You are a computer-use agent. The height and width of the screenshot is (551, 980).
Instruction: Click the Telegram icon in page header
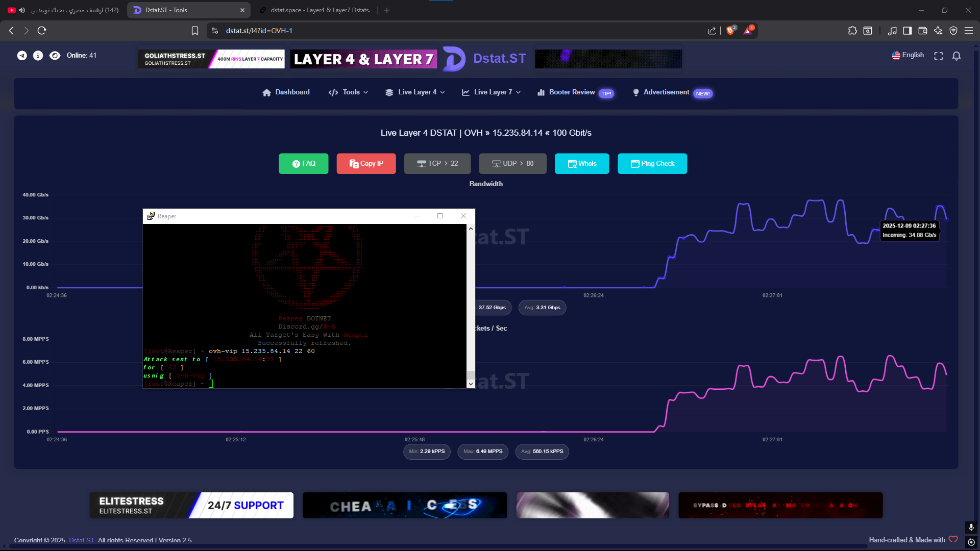pyautogui.click(x=22, y=56)
